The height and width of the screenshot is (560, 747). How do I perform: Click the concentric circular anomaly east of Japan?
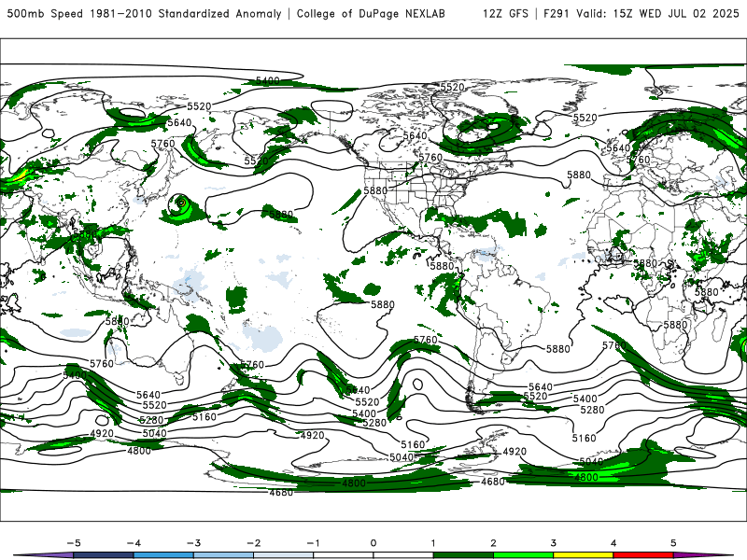point(180,204)
